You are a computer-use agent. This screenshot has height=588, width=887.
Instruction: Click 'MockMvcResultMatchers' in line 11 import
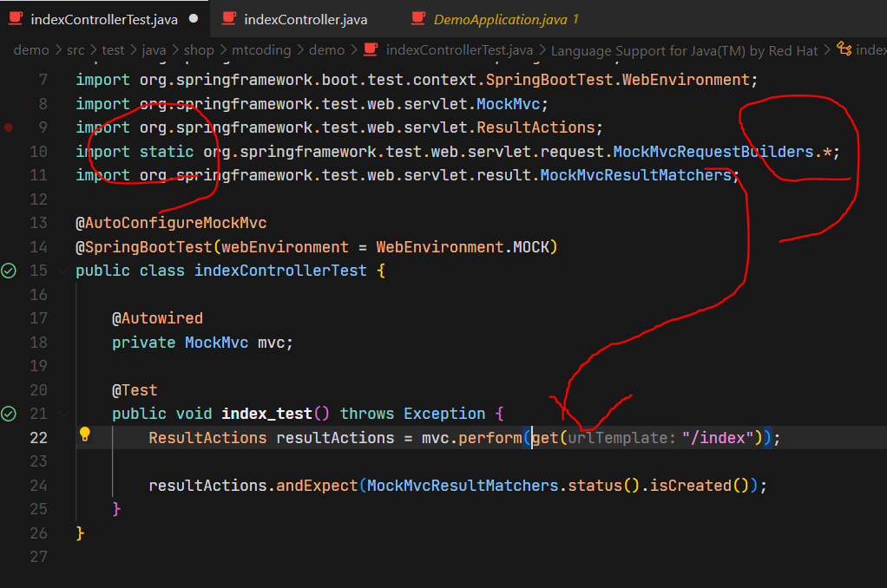(x=636, y=175)
